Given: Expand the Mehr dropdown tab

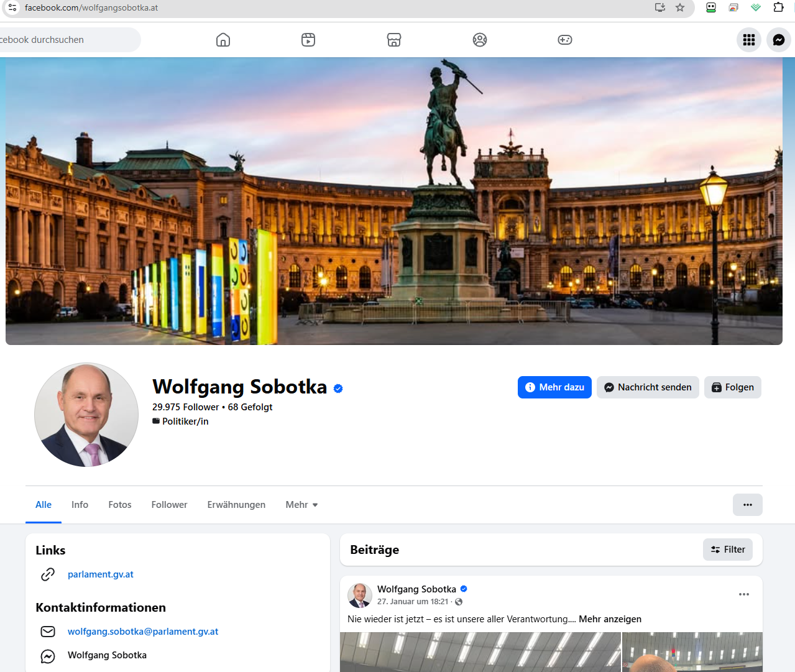Looking at the screenshot, I should (x=301, y=505).
